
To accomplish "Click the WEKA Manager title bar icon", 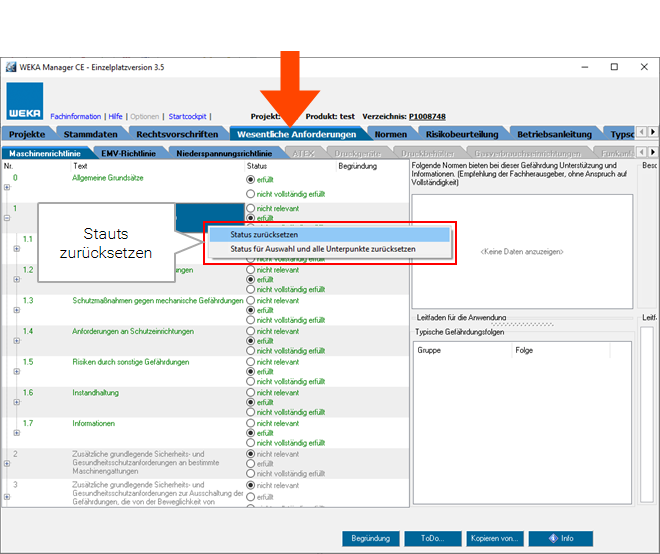I will (x=12, y=67).
